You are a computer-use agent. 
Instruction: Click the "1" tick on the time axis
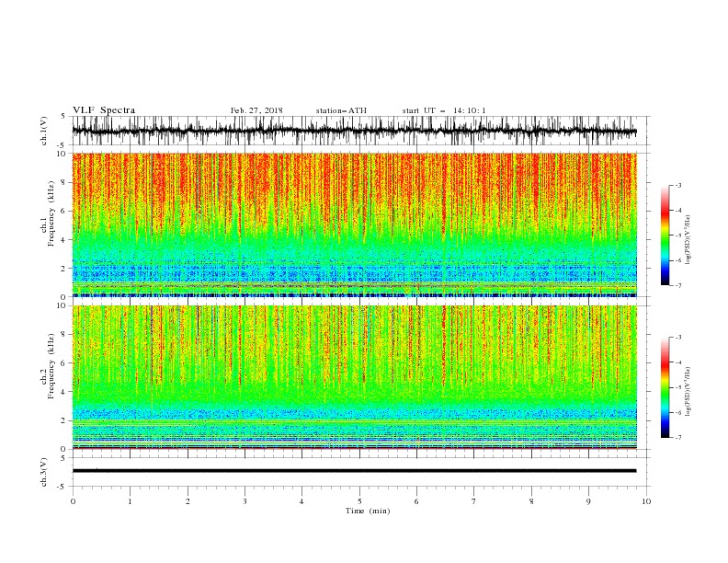(x=130, y=501)
